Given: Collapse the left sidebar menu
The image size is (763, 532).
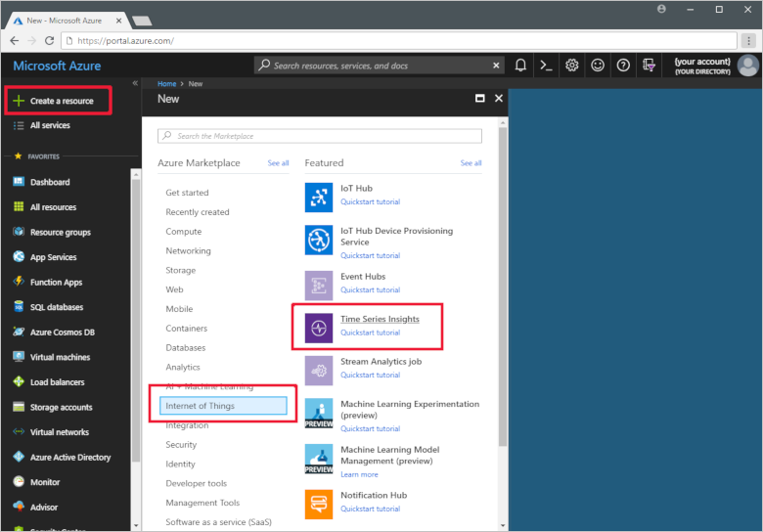Looking at the screenshot, I should coord(135,83).
